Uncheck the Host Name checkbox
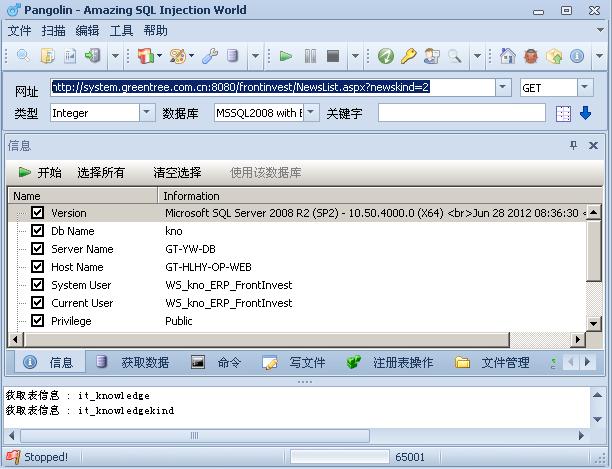This screenshot has width=612, height=469. (37, 266)
